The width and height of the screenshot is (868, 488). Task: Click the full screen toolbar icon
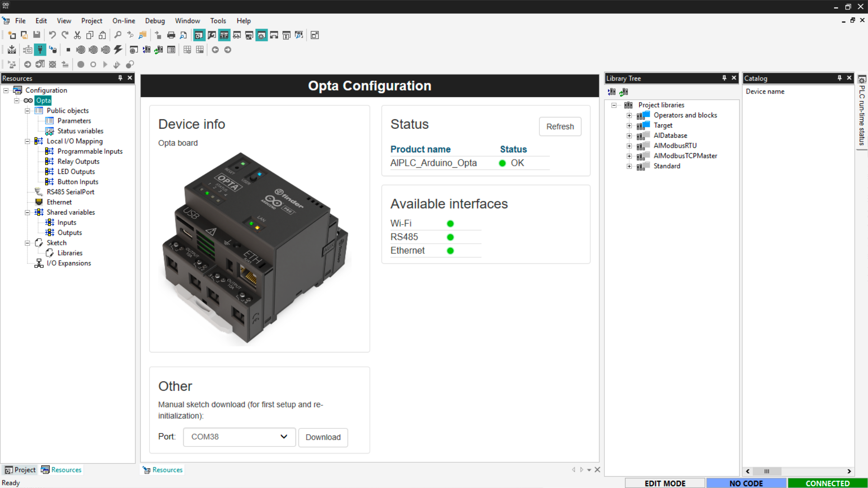(315, 35)
